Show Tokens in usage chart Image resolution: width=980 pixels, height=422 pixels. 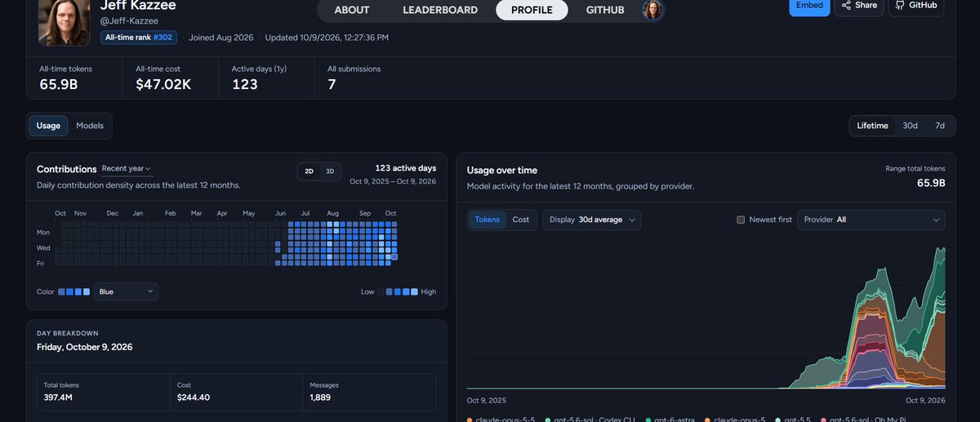487,220
